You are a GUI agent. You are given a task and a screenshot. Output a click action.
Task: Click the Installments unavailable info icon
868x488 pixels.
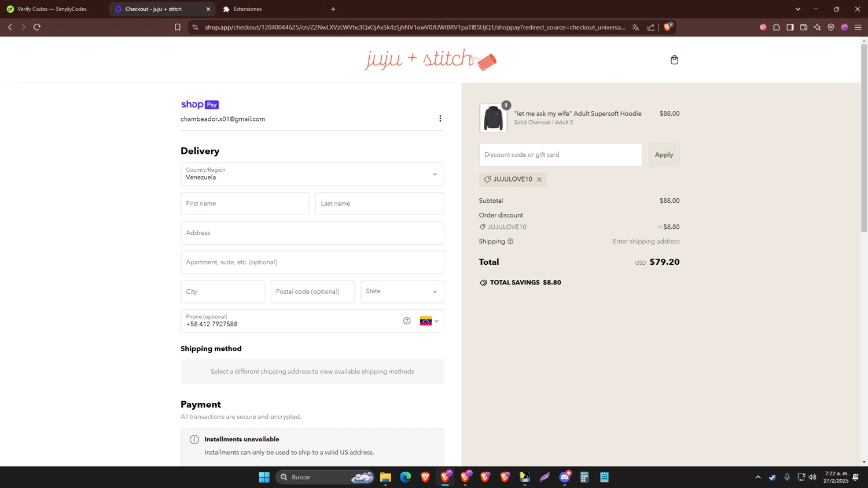pyautogui.click(x=194, y=439)
